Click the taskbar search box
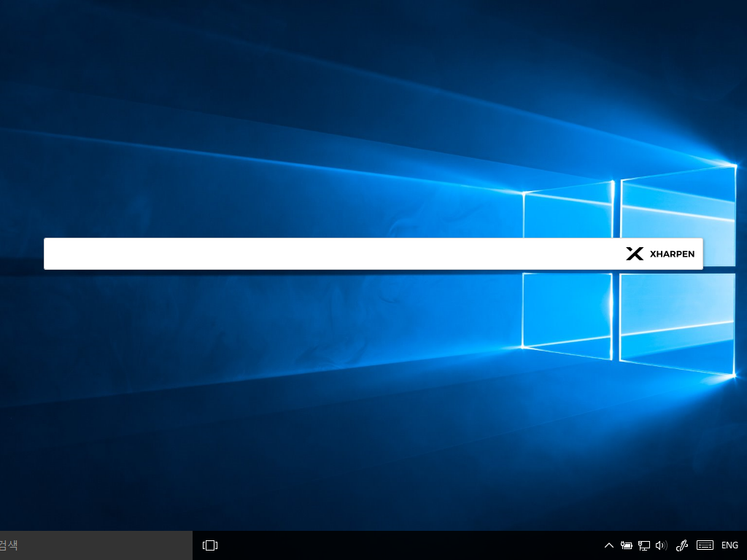Screen dimensions: 747x560 (96, 545)
